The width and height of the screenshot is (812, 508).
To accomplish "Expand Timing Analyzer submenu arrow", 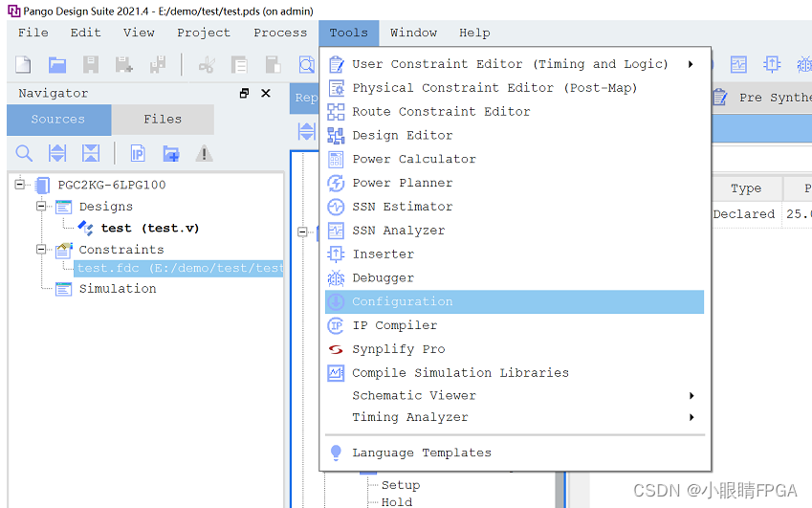I will 691,417.
